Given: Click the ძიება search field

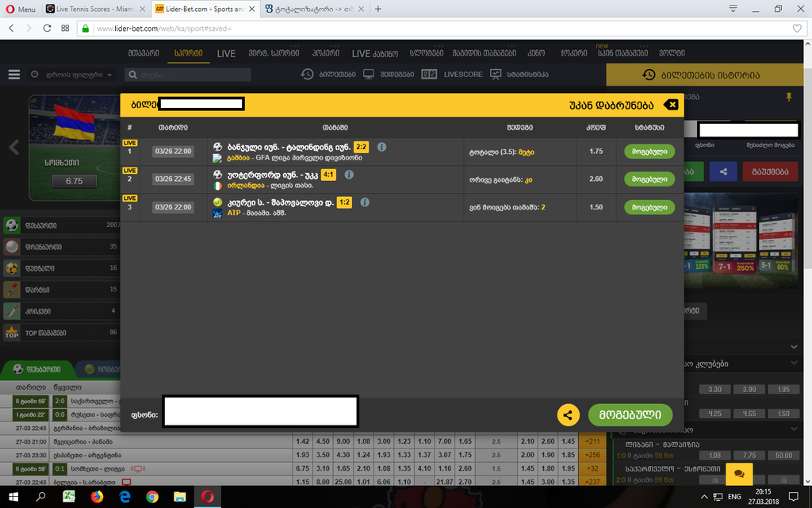Looking at the screenshot, I should tap(188, 75).
